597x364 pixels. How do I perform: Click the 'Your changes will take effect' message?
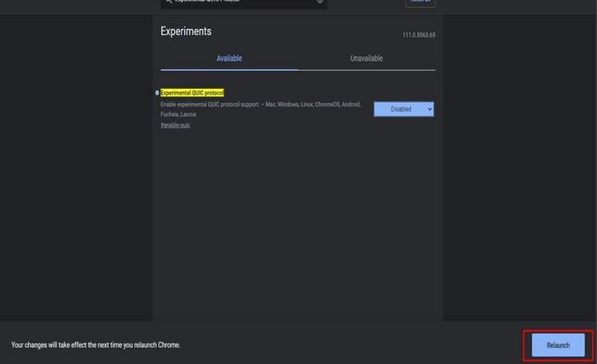[x=96, y=345]
